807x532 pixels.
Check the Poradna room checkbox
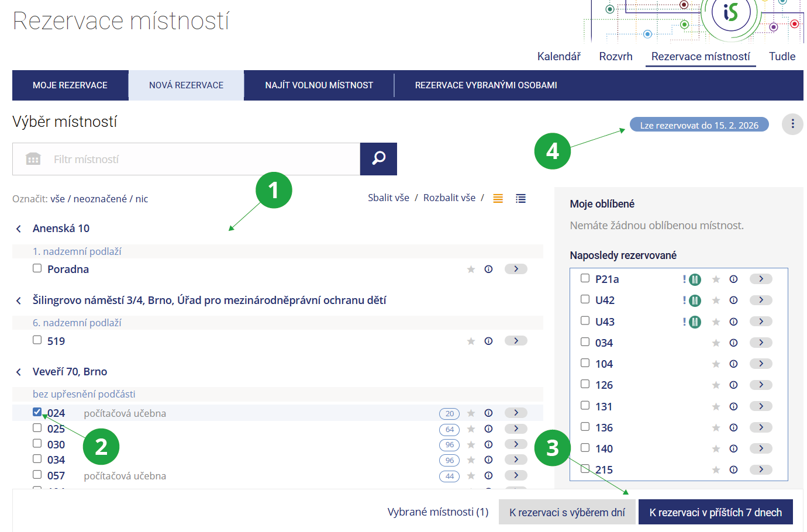[x=37, y=268]
